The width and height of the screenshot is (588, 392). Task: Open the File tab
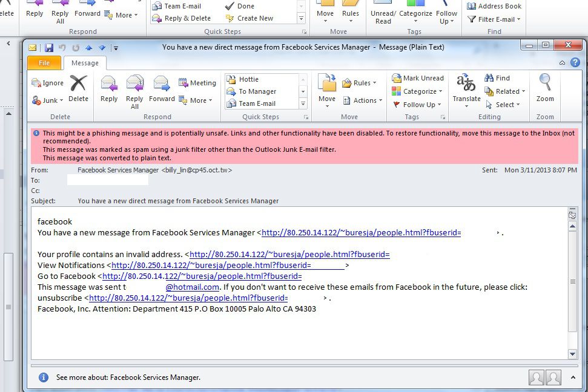pyautogui.click(x=44, y=63)
